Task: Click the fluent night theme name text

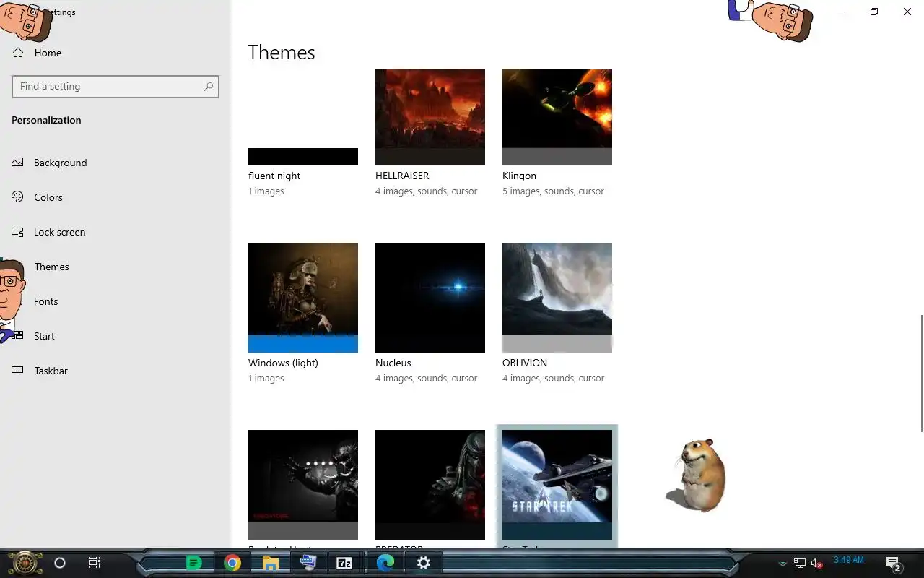Action: [274, 176]
